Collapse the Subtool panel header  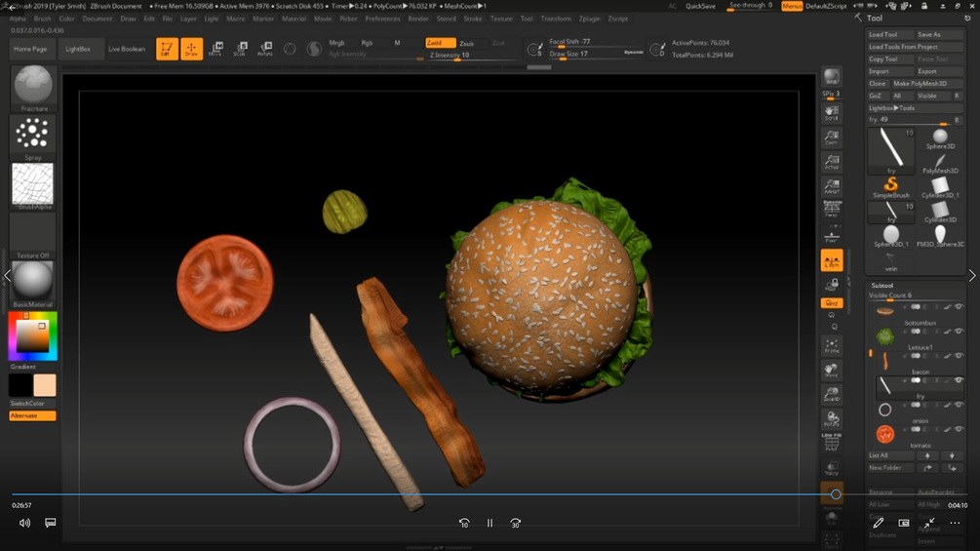(x=882, y=286)
